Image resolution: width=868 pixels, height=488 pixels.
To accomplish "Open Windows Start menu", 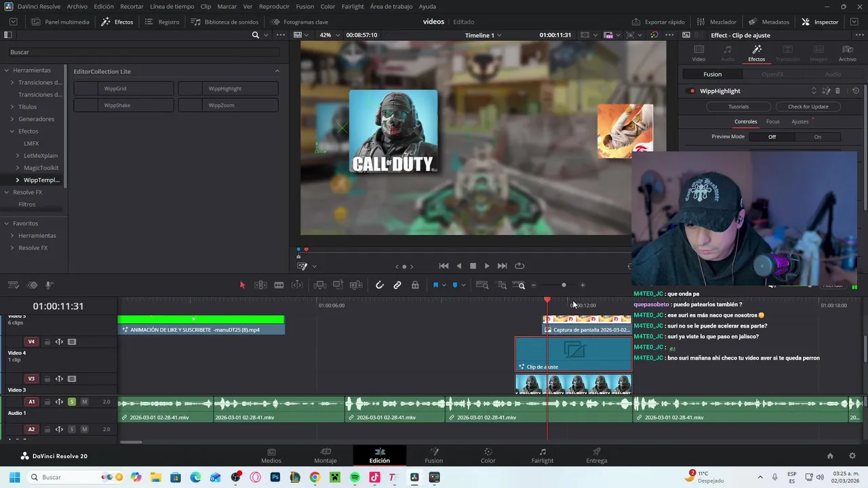I will [x=14, y=477].
